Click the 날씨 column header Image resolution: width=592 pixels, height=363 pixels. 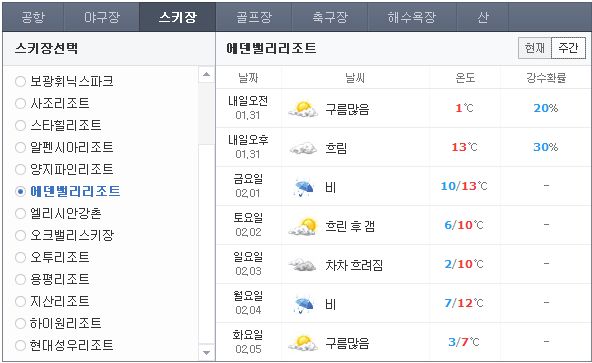tap(355, 78)
